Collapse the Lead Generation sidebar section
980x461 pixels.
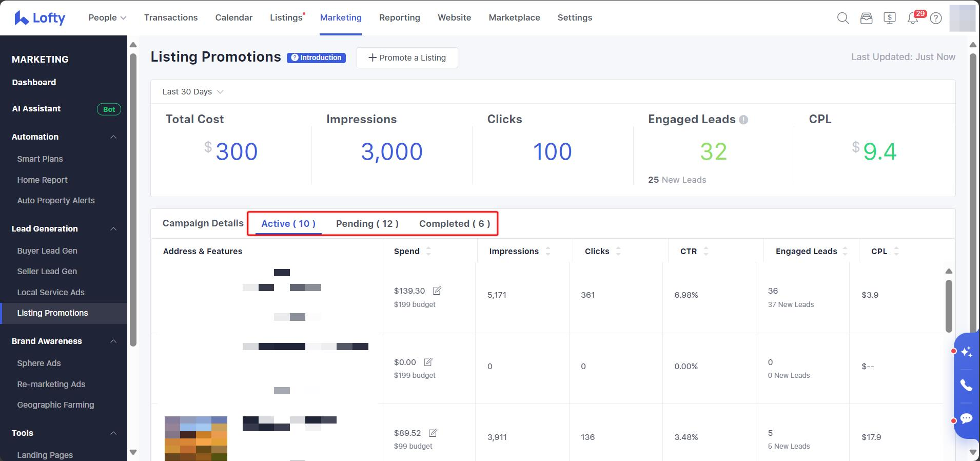click(x=113, y=229)
